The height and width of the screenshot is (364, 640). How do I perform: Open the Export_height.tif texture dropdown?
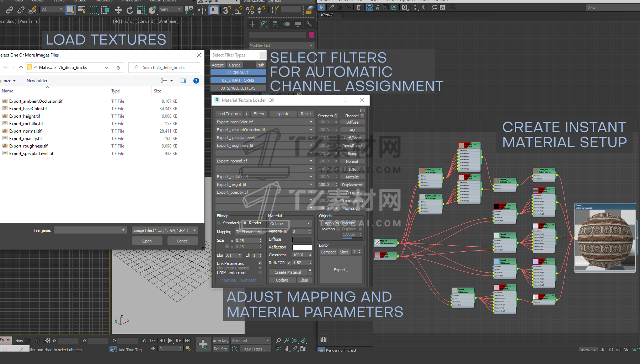click(x=265, y=184)
